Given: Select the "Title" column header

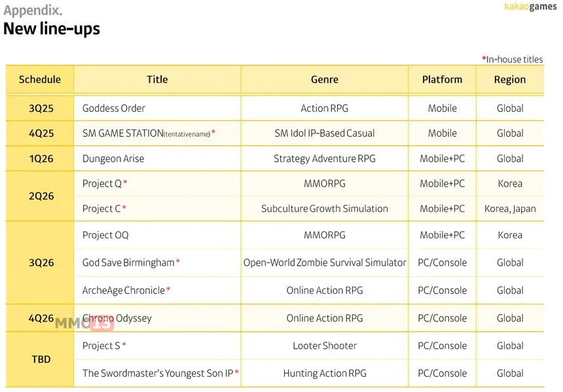Looking at the screenshot, I should coord(157,79).
